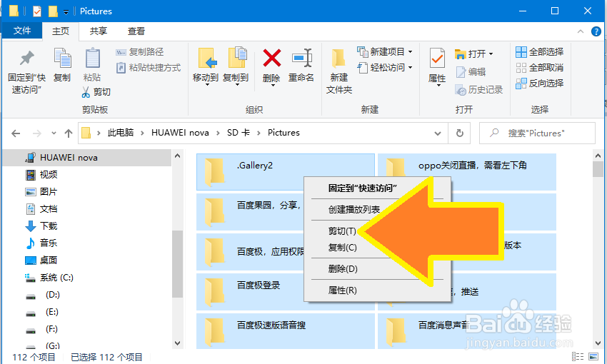Click Edit (编辑) in ribbon
This screenshot has width=607, height=364.
pos(471,72)
